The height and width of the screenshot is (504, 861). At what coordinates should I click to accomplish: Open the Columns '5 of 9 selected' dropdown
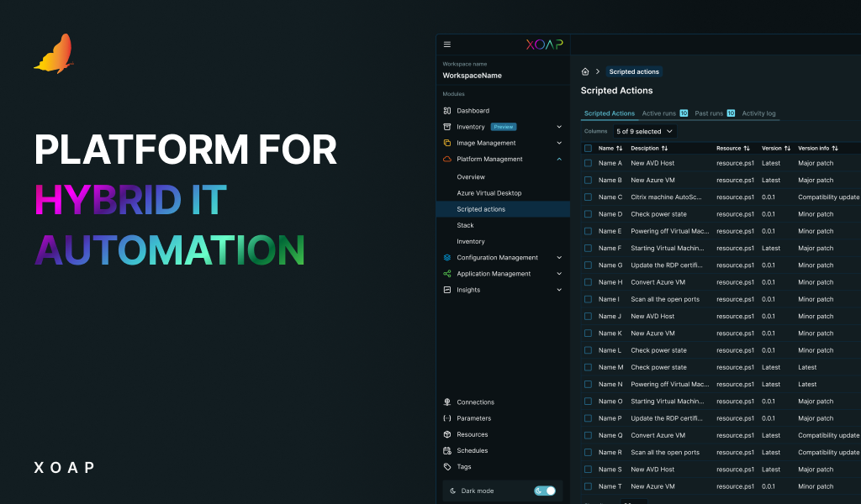pyautogui.click(x=645, y=131)
